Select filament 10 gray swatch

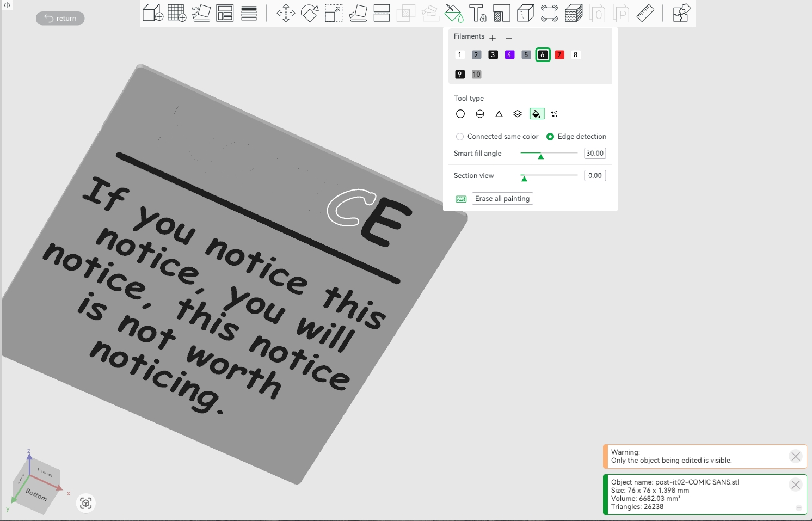[477, 75]
